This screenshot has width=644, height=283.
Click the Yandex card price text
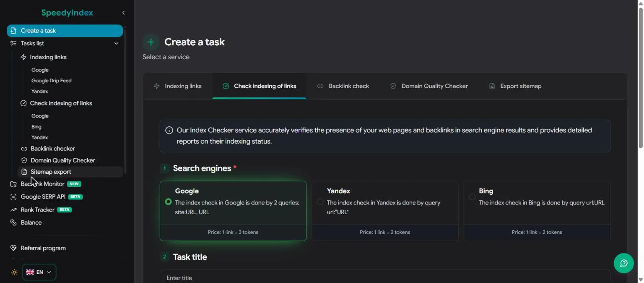(385, 232)
